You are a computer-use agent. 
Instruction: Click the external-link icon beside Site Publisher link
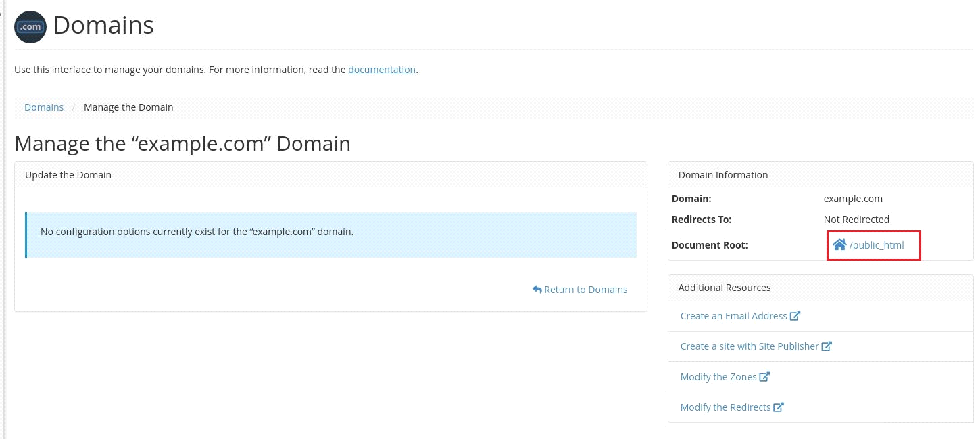pyautogui.click(x=827, y=346)
